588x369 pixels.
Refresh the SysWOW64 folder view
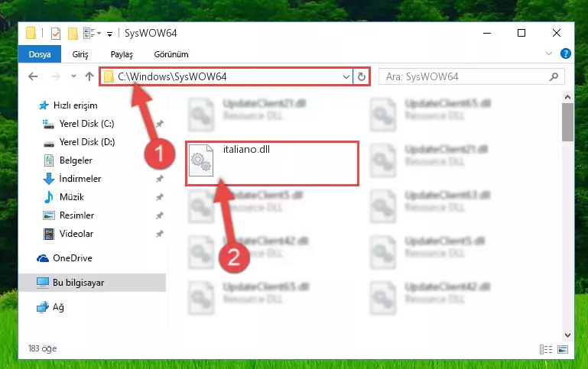point(362,77)
